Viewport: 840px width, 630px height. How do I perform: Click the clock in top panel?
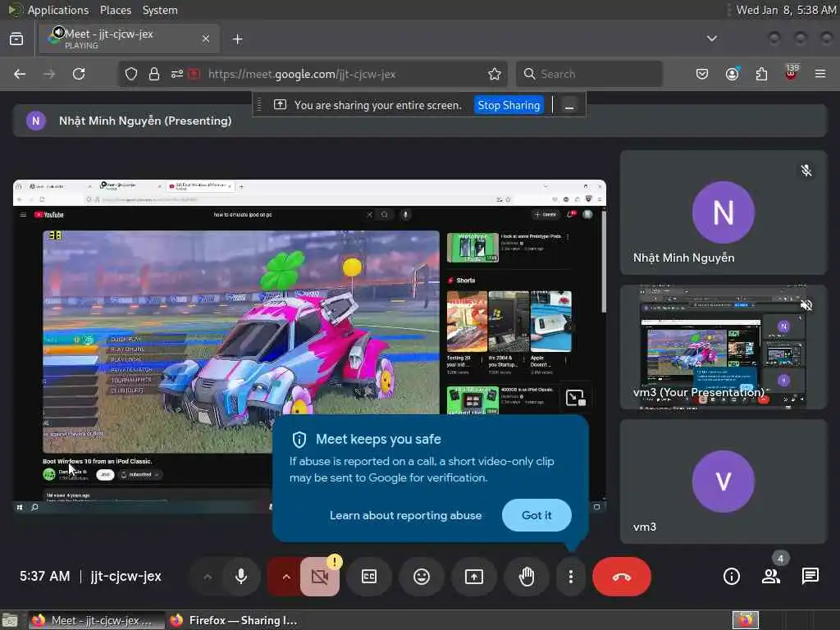pos(786,10)
